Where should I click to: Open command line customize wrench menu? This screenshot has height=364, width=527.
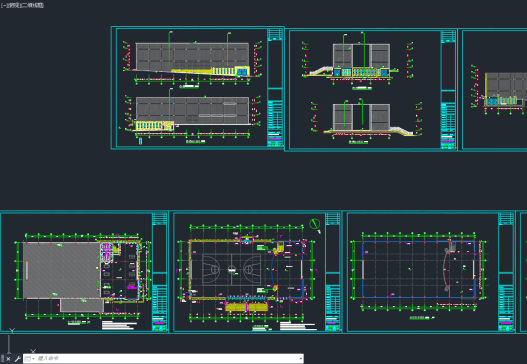pos(17,359)
